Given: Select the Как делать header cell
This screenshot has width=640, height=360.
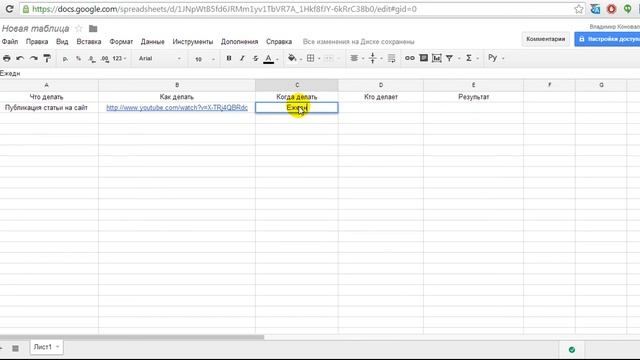Looking at the screenshot, I should pos(177,97).
